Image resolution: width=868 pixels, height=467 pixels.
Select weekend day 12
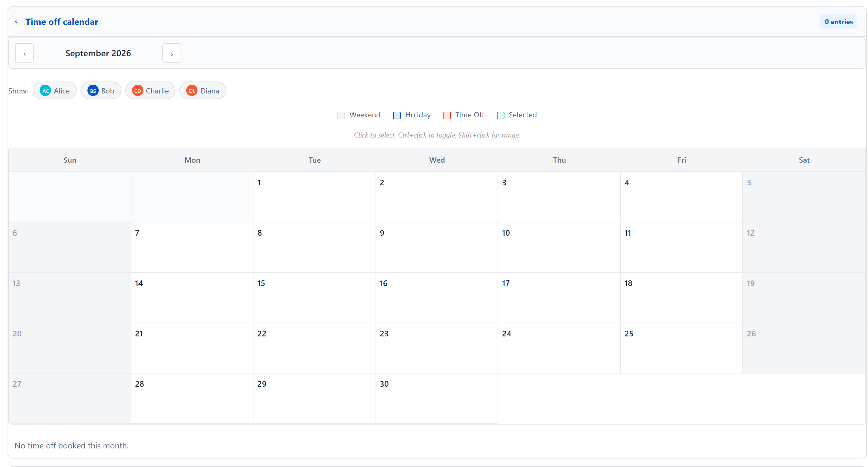pyautogui.click(x=804, y=247)
